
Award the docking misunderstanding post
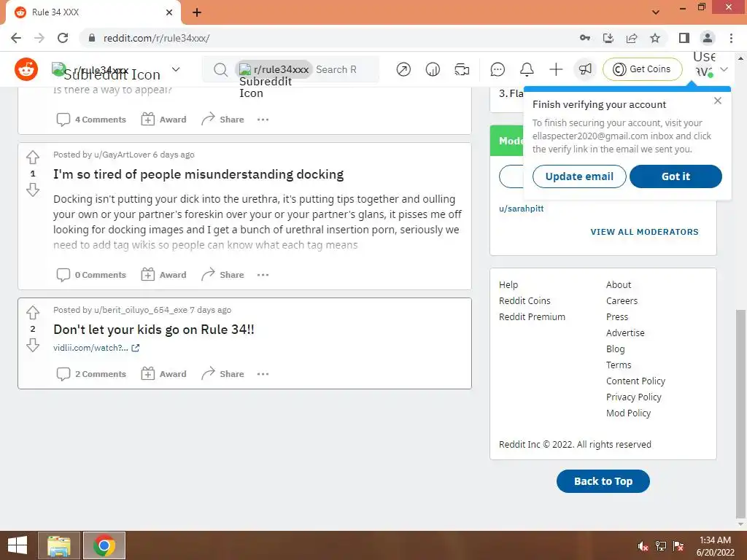[x=164, y=275]
